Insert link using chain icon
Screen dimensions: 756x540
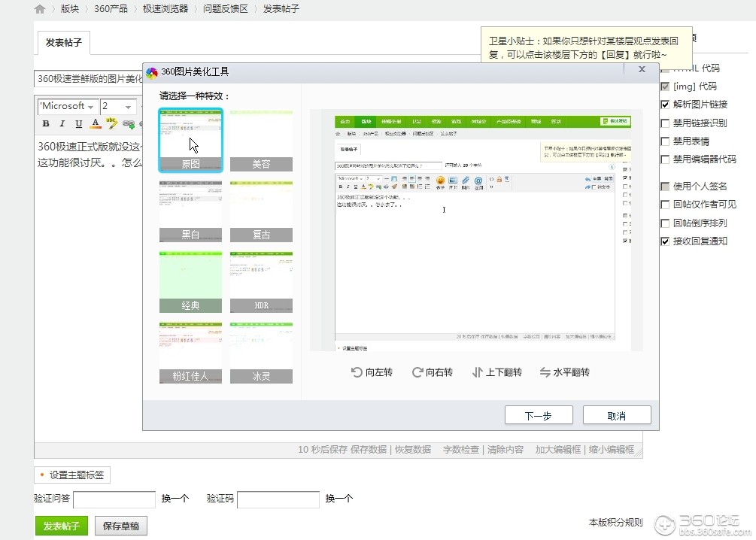(x=128, y=124)
